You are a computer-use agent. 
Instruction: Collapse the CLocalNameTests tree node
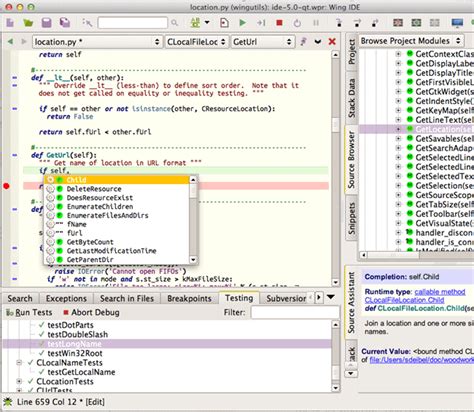tap(19, 363)
